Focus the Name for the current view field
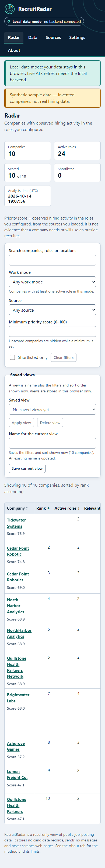 pos(52,443)
